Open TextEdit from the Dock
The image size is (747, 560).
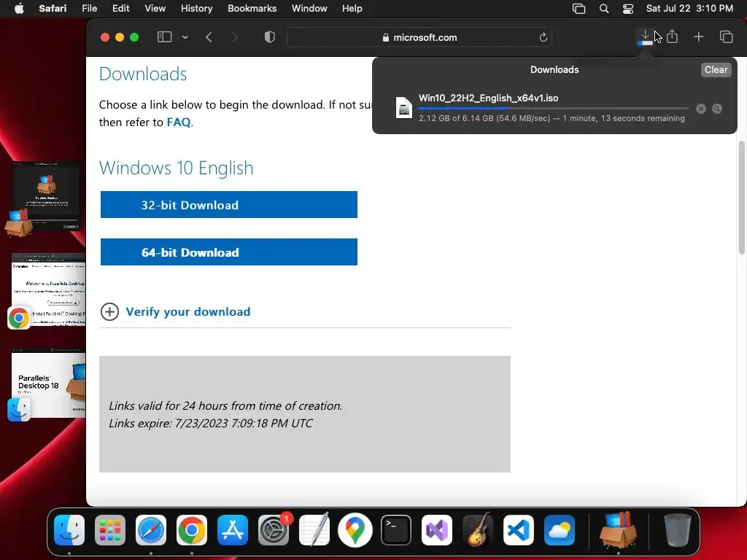point(314,529)
